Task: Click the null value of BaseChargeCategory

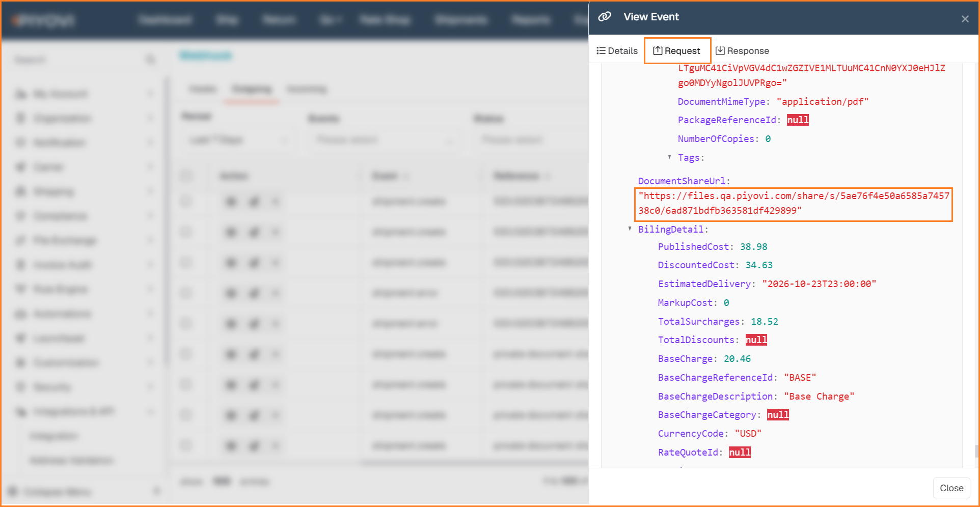Action: [x=778, y=415]
